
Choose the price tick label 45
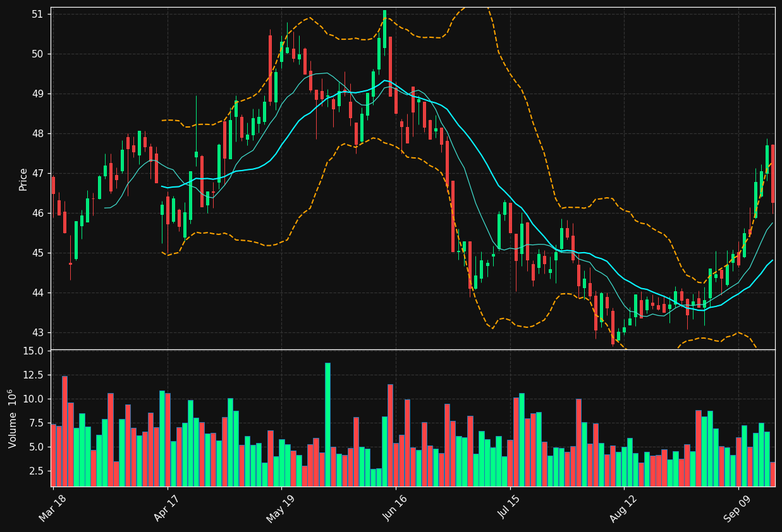(37, 253)
